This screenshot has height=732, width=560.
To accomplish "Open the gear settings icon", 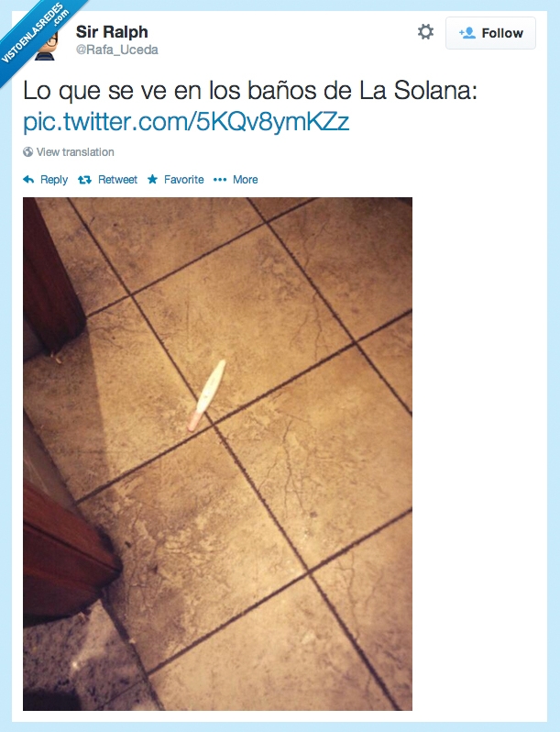I will pos(425,32).
